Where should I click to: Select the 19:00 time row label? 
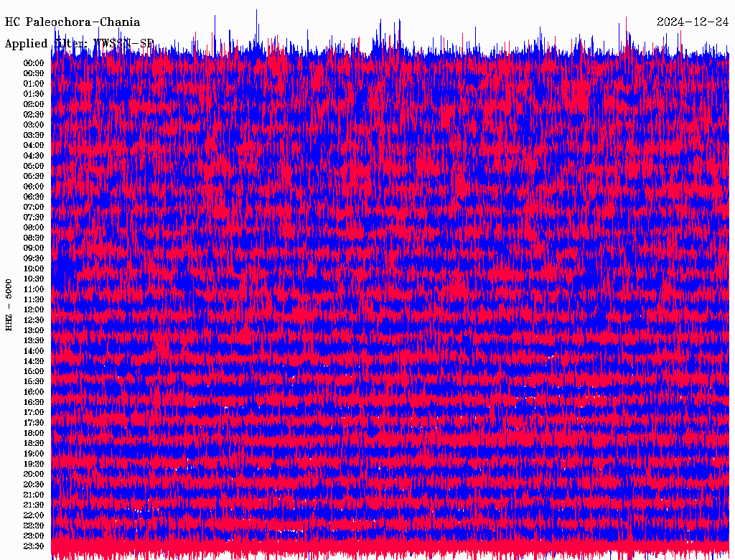point(34,454)
